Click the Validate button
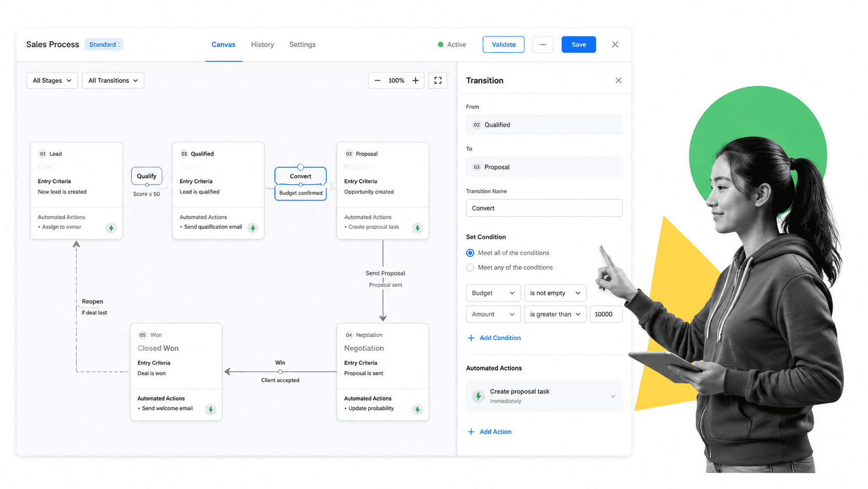The width and height of the screenshot is (868, 489). point(504,45)
